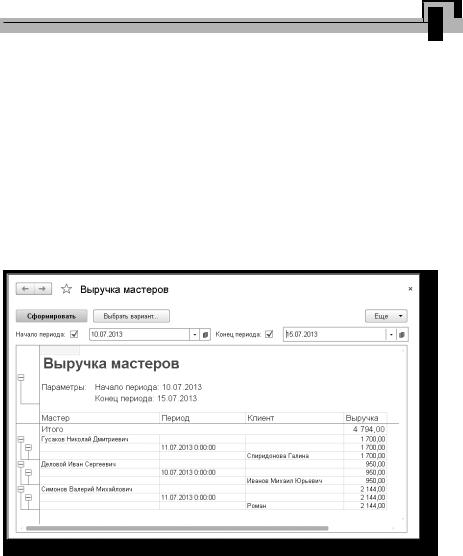Collapse the 10.07.2013 period under Деловой

point(28,473)
